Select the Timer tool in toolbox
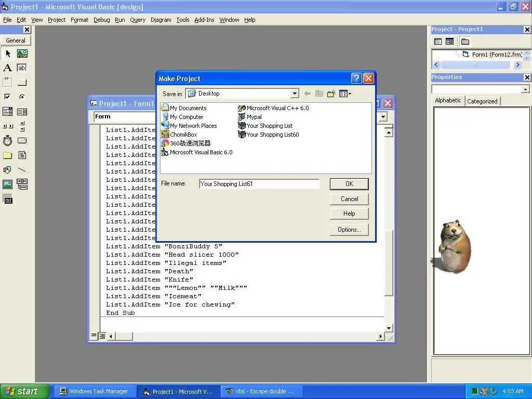This screenshot has width=532, height=399. pyautogui.click(x=7, y=140)
